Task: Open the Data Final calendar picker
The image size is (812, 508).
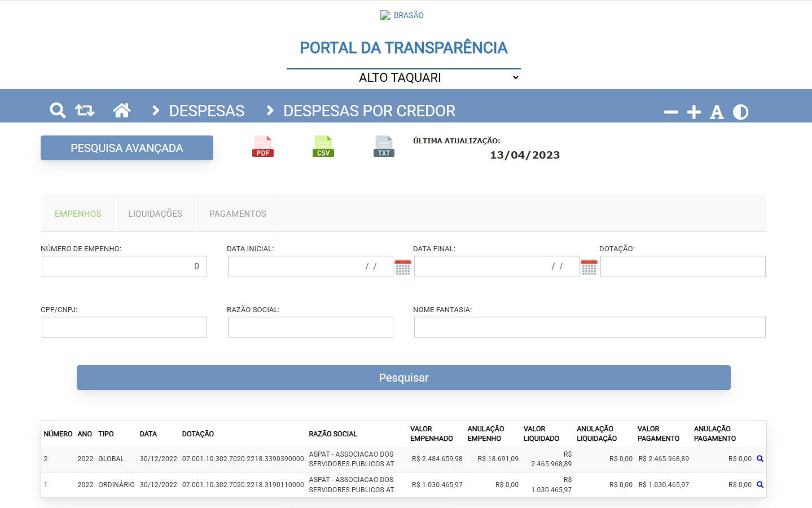Action: click(x=589, y=267)
